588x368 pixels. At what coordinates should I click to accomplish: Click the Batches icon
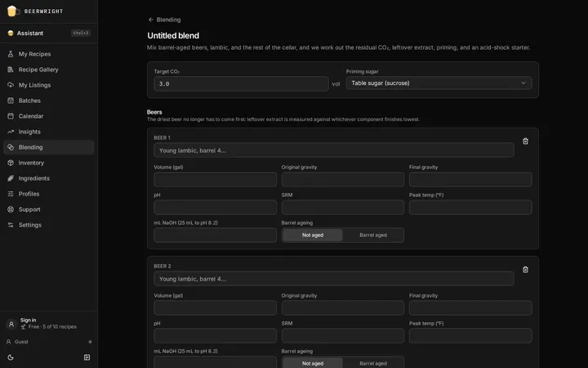pyautogui.click(x=11, y=101)
